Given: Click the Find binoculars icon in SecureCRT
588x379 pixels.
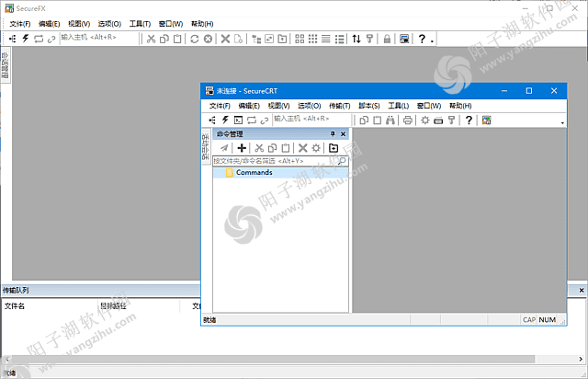Looking at the screenshot, I should pyautogui.click(x=390, y=121).
